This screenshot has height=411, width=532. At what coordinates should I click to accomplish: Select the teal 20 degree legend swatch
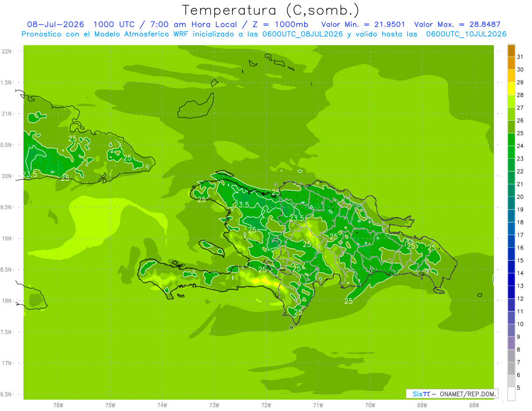pos(511,191)
